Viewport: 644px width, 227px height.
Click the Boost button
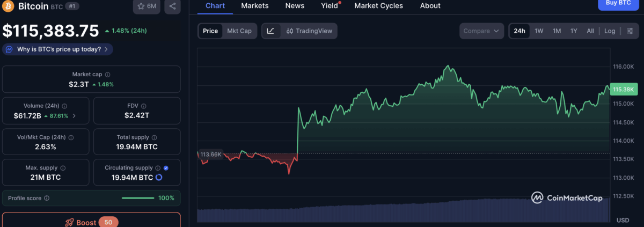coord(91,222)
